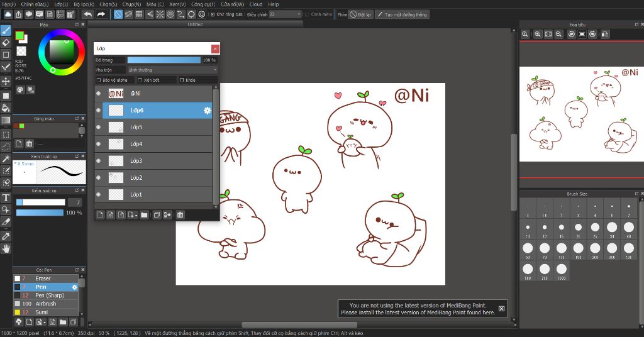Dismiss the MediBang update notification
Viewport: 644px width, 337px height.
pyautogui.click(x=501, y=309)
